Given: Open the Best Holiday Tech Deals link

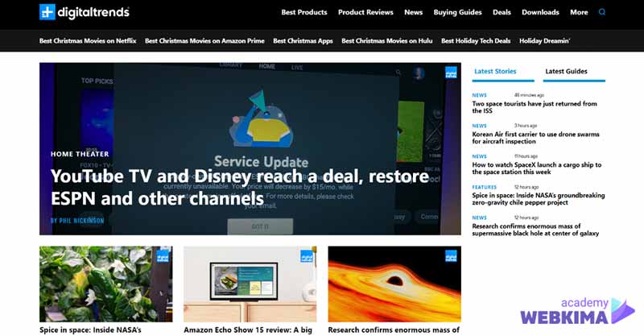Looking at the screenshot, I should coord(476,41).
